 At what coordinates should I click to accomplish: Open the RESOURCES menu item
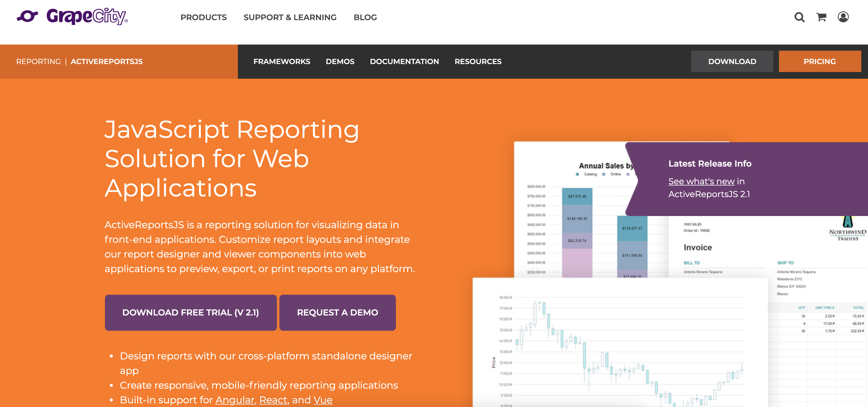[x=478, y=61]
